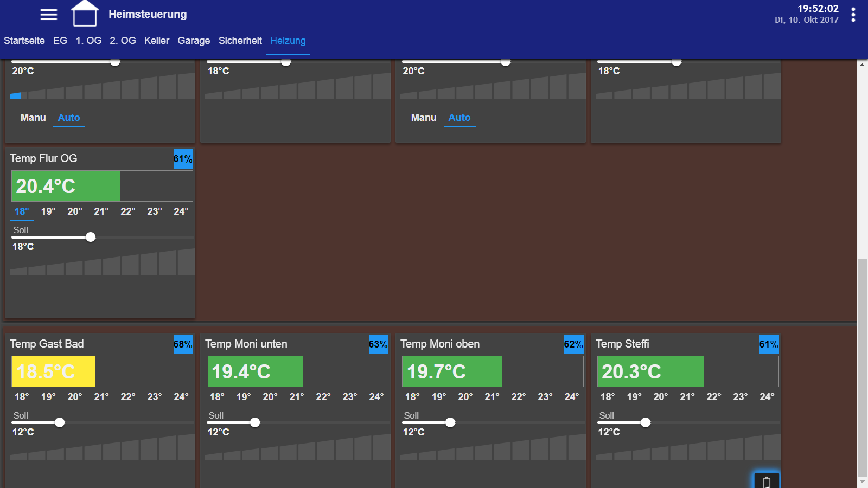Select the Heizung tab
This screenshot has width=868, height=488.
(288, 41)
